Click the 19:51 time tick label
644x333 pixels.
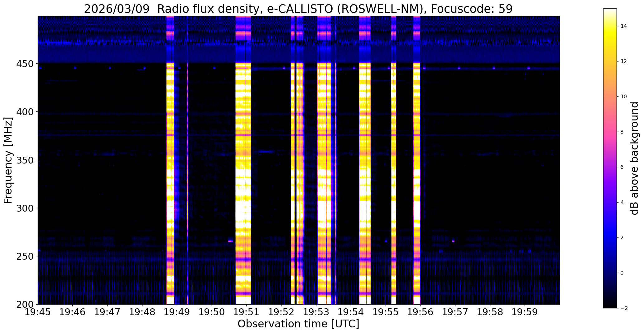(x=247, y=312)
